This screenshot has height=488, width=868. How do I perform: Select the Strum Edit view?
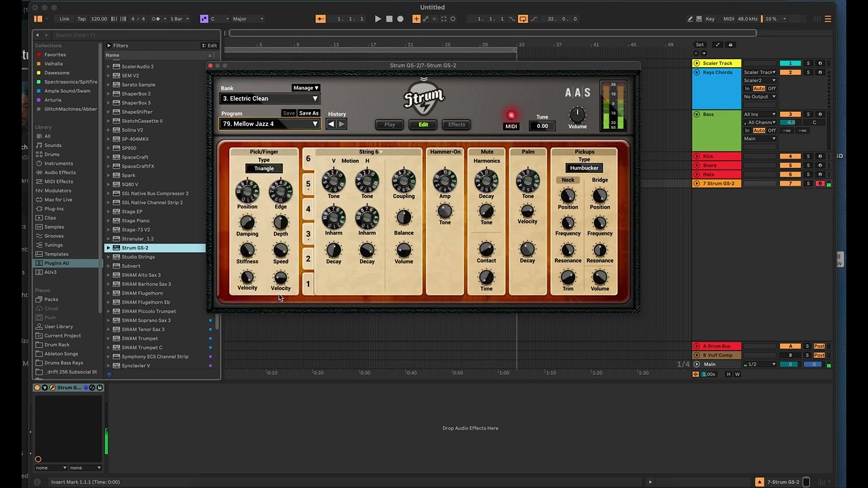(423, 125)
